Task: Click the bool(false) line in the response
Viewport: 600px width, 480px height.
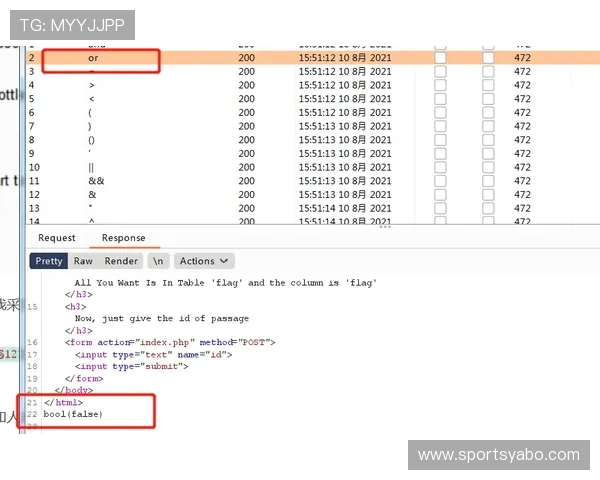Action: pyautogui.click(x=73, y=414)
